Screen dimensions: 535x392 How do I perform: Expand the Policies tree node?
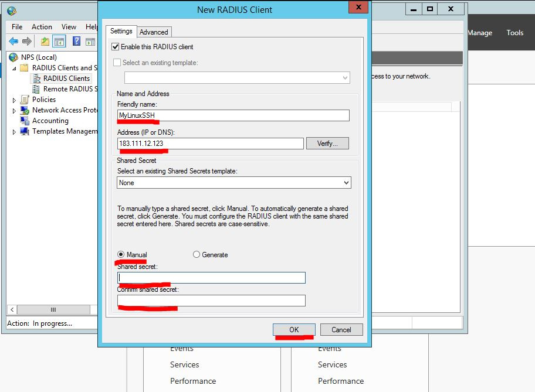[14, 100]
